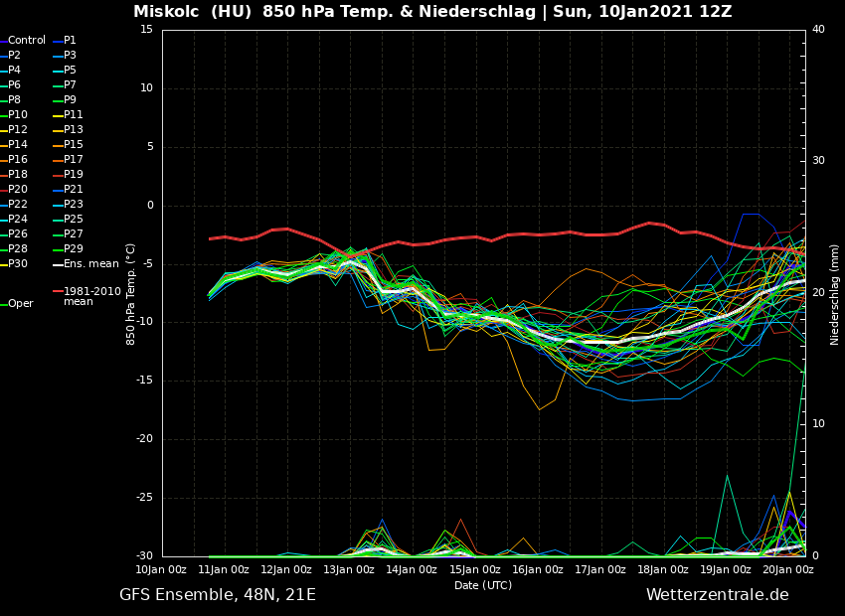
Task: Select the P29 legend entry
Action: tap(73, 249)
